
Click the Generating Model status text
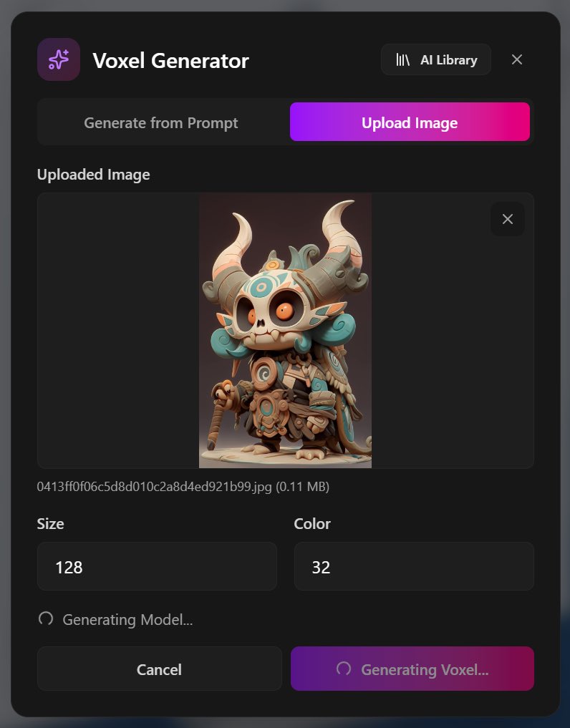click(x=127, y=620)
